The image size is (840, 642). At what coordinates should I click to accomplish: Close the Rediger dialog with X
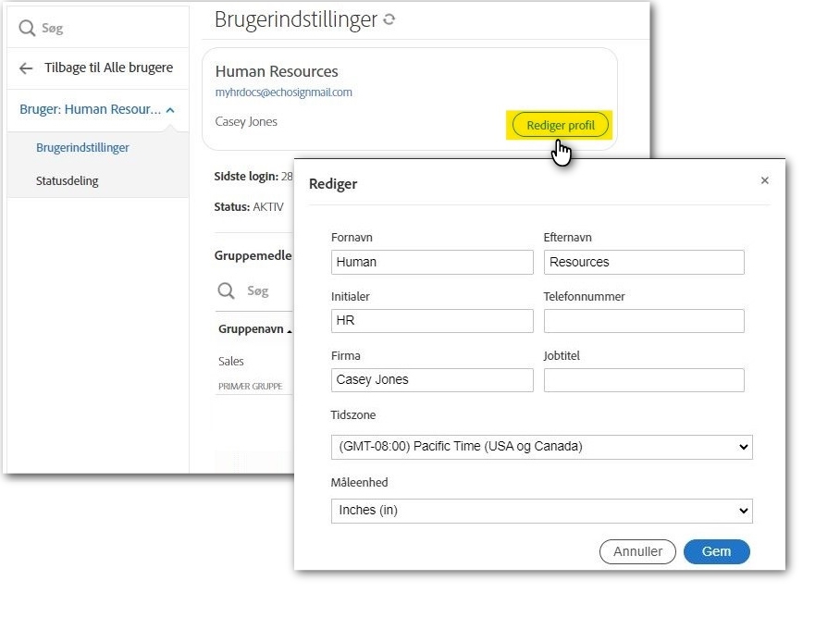click(x=764, y=180)
